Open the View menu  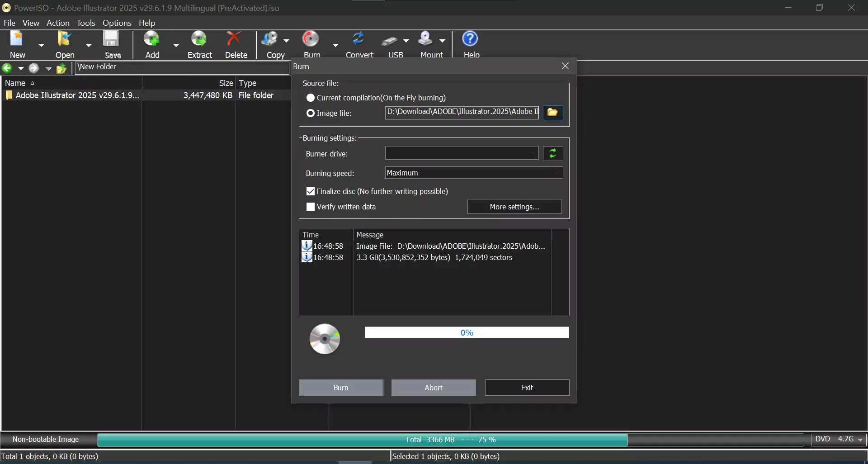pos(31,23)
